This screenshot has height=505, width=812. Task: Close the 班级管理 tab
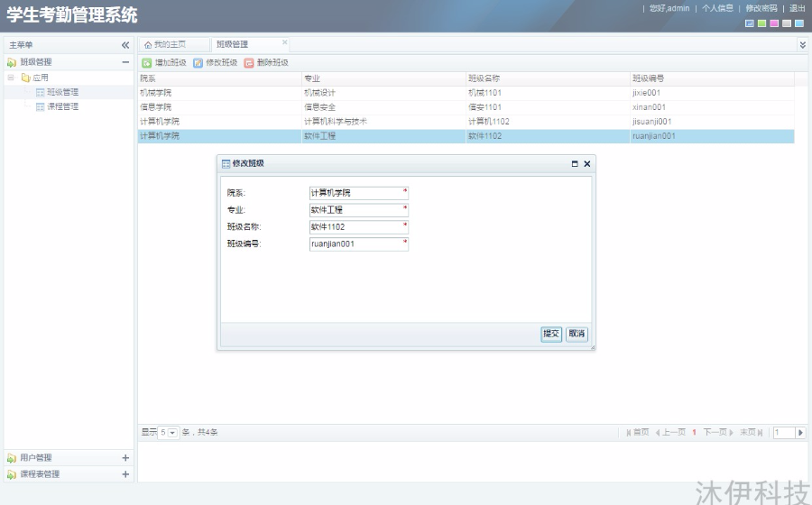[284, 41]
